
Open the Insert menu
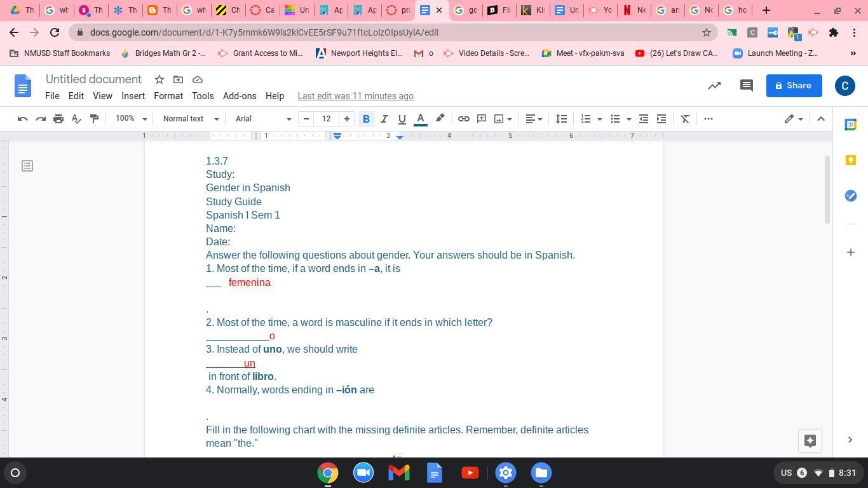133,96
